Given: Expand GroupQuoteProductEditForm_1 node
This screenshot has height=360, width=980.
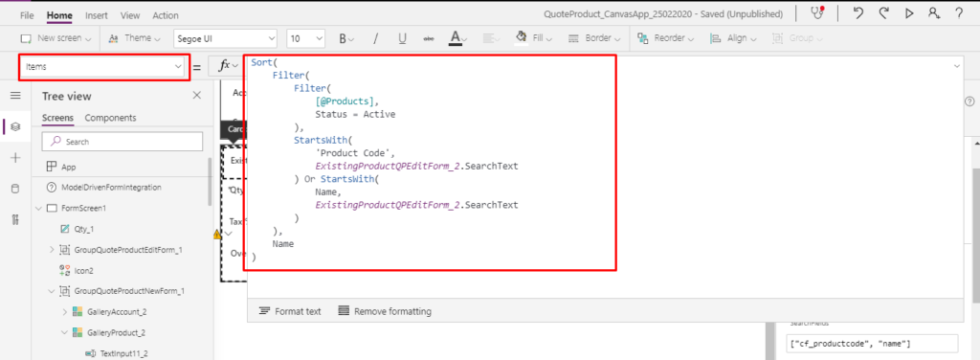Looking at the screenshot, I should coord(52,249).
